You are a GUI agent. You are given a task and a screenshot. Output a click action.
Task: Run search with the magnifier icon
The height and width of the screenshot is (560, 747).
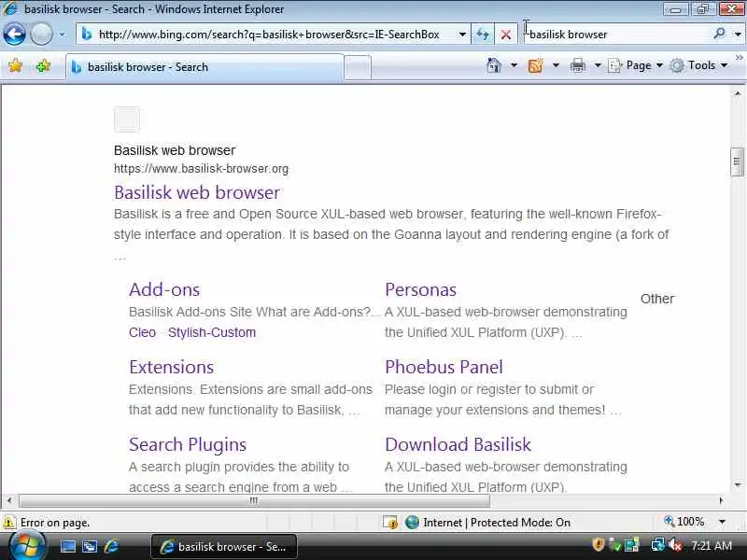coord(719,34)
